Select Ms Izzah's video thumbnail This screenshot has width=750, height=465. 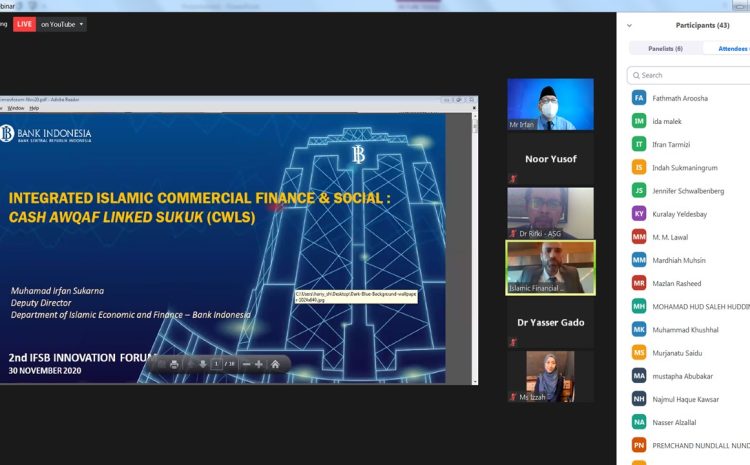[x=551, y=377]
